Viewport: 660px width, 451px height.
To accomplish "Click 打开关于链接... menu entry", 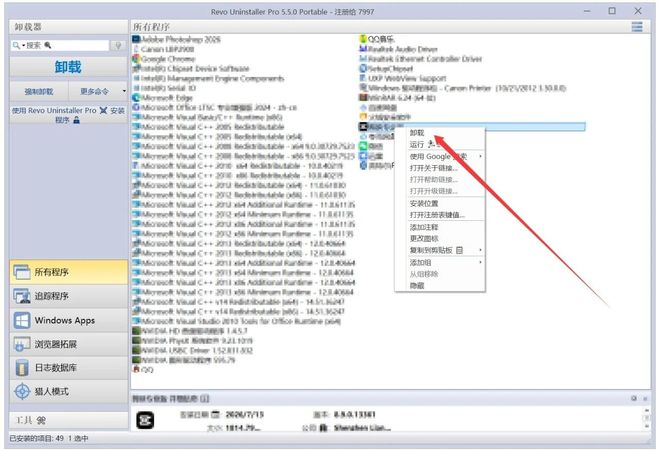I will 440,168.
